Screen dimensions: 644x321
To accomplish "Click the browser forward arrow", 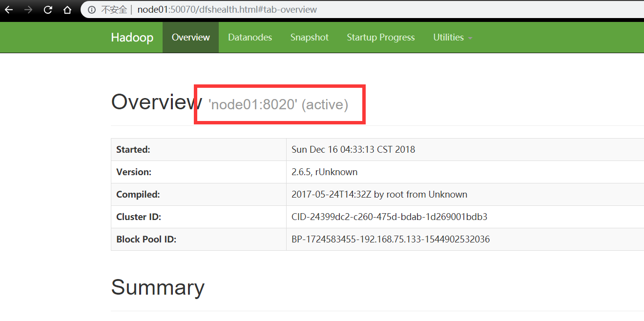I will tap(28, 10).
